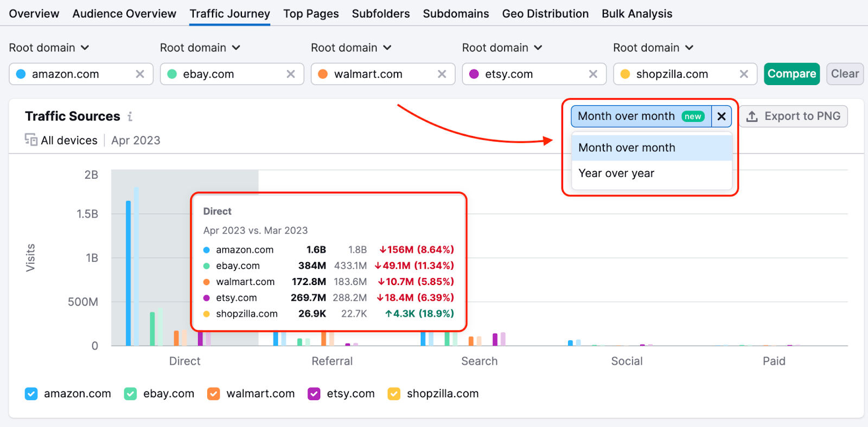Image resolution: width=868 pixels, height=427 pixels.
Task: Toggle walmart.com legend checkbox
Action: (x=214, y=394)
